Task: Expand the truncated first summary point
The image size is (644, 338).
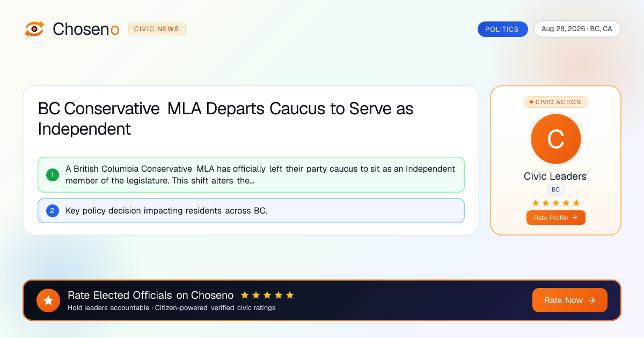Action: [251, 174]
